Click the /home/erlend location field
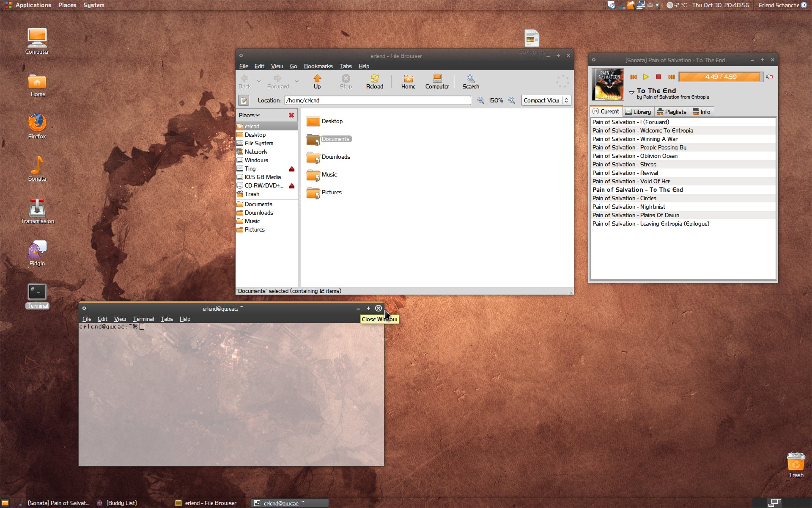Image resolution: width=812 pixels, height=508 pixels. pyautogui.click(x=378, y=100)
